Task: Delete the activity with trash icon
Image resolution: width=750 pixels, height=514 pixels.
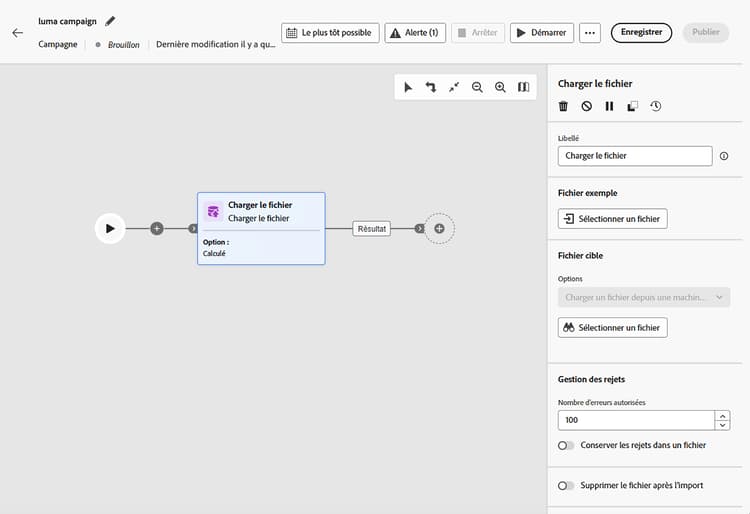Action: pos(563,106)
